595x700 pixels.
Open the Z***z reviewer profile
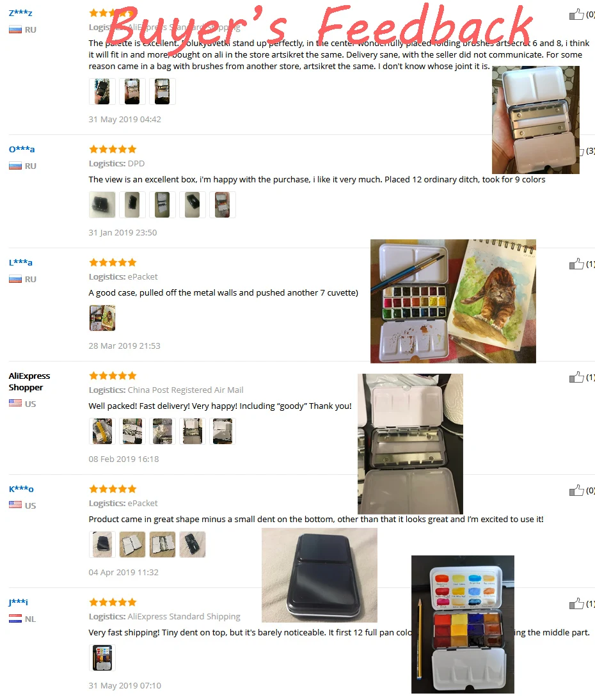point(20,13)
